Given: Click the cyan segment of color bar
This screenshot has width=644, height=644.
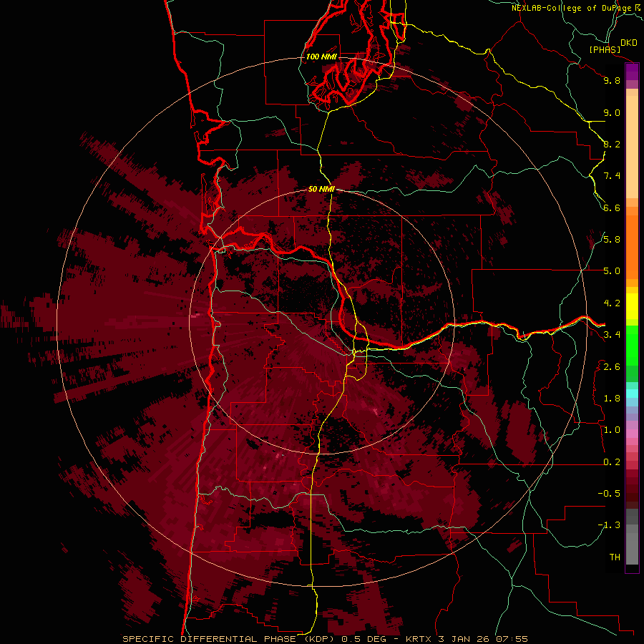Looking at the screenshot, I should (632, 394).
